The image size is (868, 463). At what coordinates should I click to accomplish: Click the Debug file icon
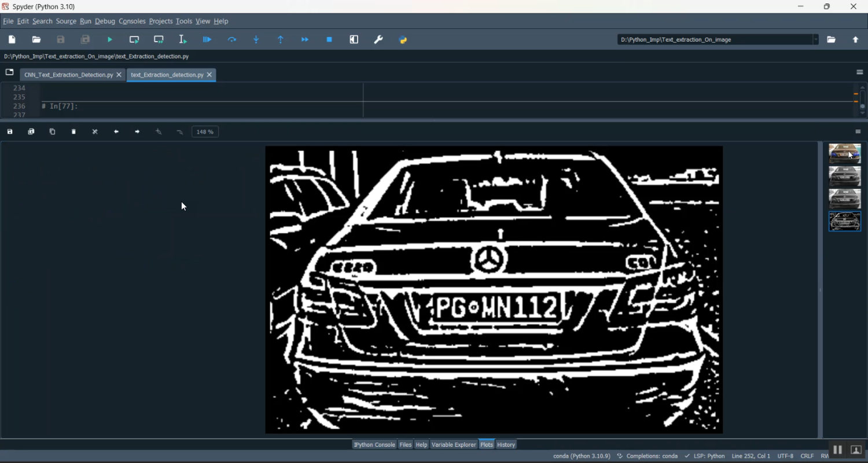207,40
